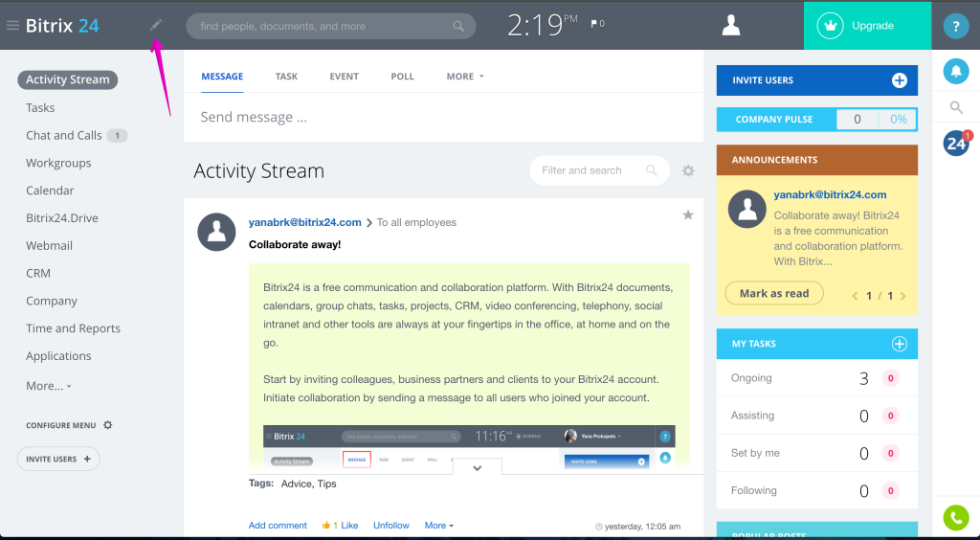The image size is (980, 540).
Task: Click magnifier in Filter and search box
Action: point(651,170)
